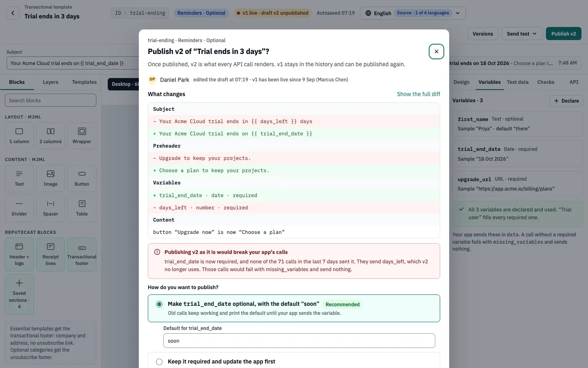Click the back arrow icon
The image size is (588, 368).
click(x=13, y=13)
